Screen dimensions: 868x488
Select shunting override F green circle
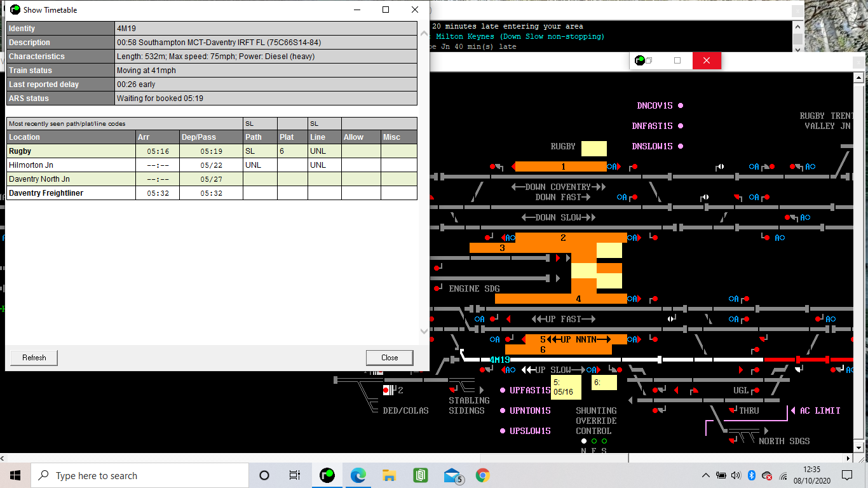coord(594,441)
